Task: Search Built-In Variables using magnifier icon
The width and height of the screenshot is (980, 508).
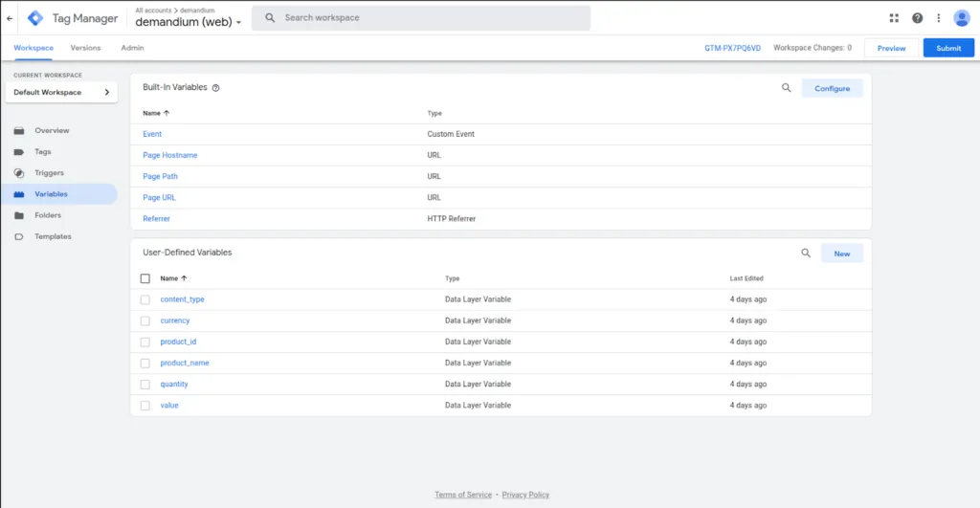Action: pyautogui.click(x=787, y=88)
